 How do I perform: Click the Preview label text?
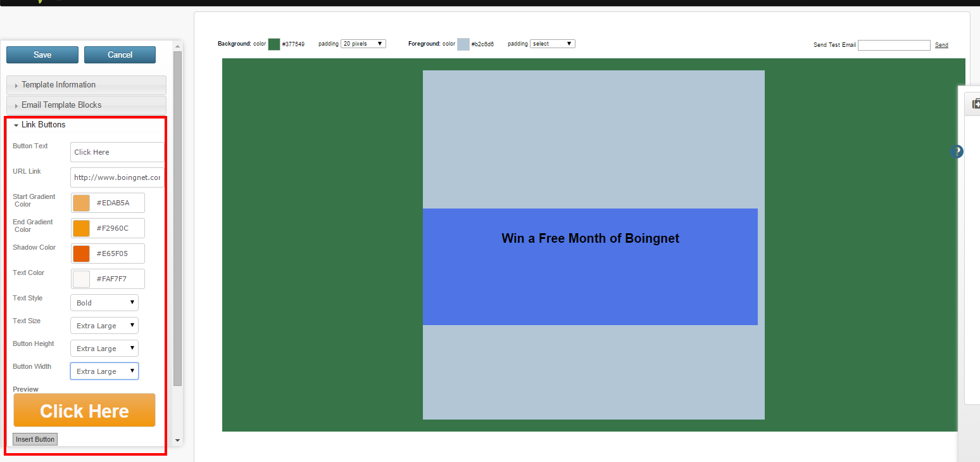[x=25, y=389]
